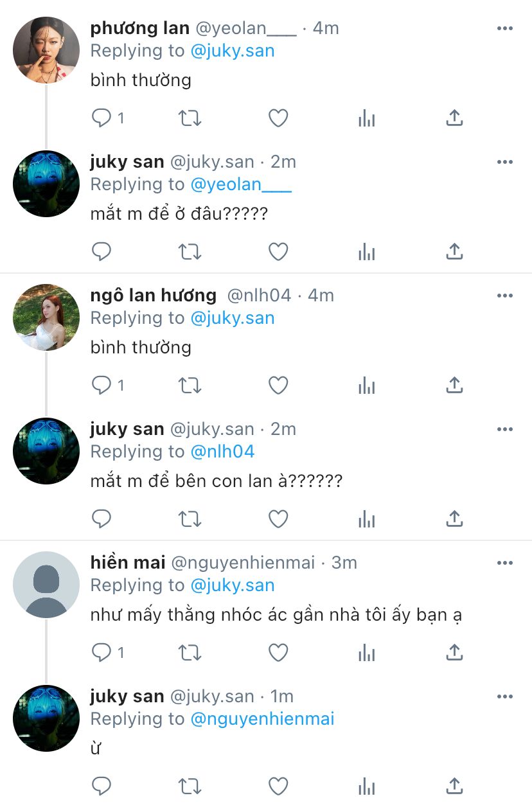Retweet juky san's "mắt m để ở đâu" reply
Viewport: 532px width, 807px height.
pyautogui.click(x=190, y=252)
